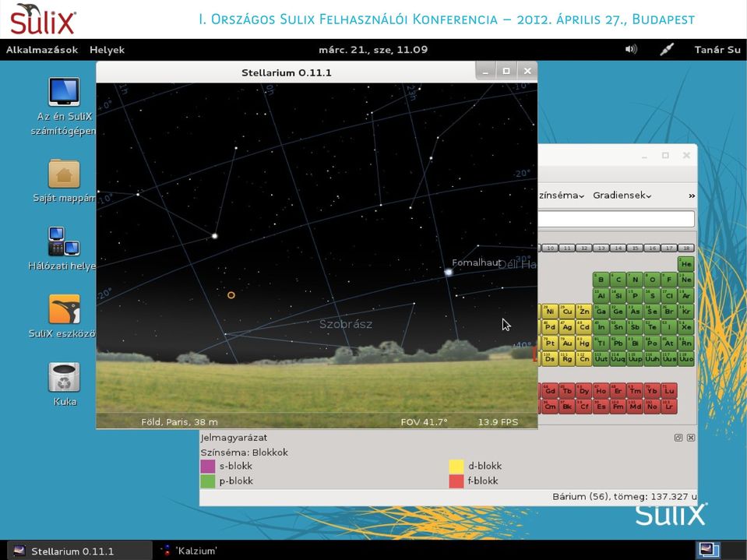Image resolution: width=747 pixels, height=560 pixels.
Task: Open the Alkalmazások menu
Action: (x=42, y=50)
